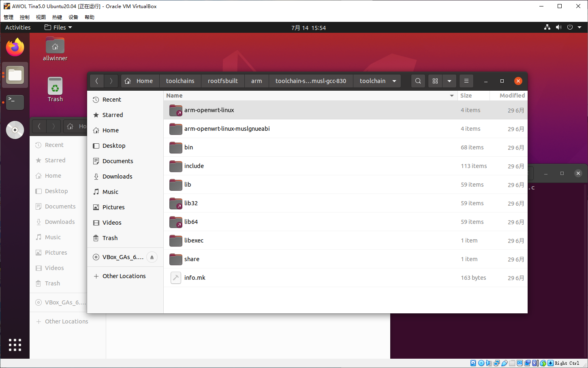Eject the VBox_GAs disc
The height and width of the screenshot is (368, 588).
(x=152, y=257)
